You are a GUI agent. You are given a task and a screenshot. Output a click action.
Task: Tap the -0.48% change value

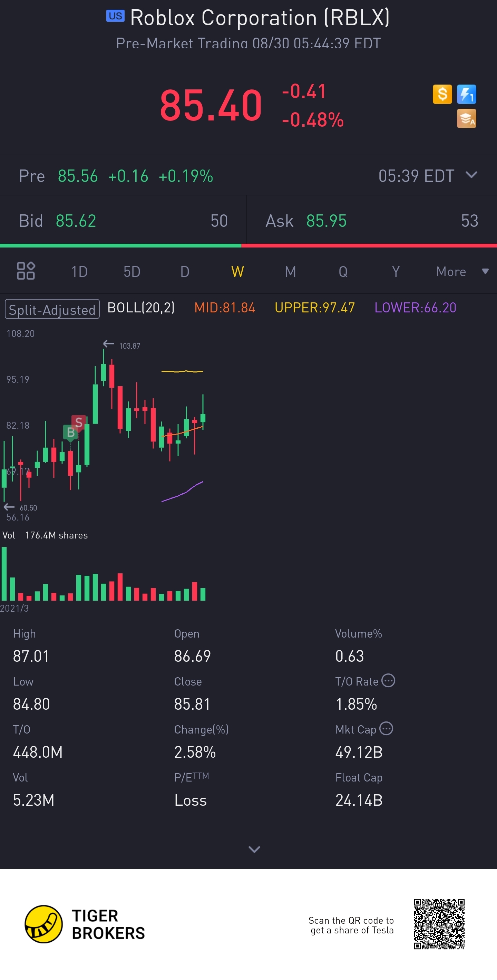[x=313, y=120]
